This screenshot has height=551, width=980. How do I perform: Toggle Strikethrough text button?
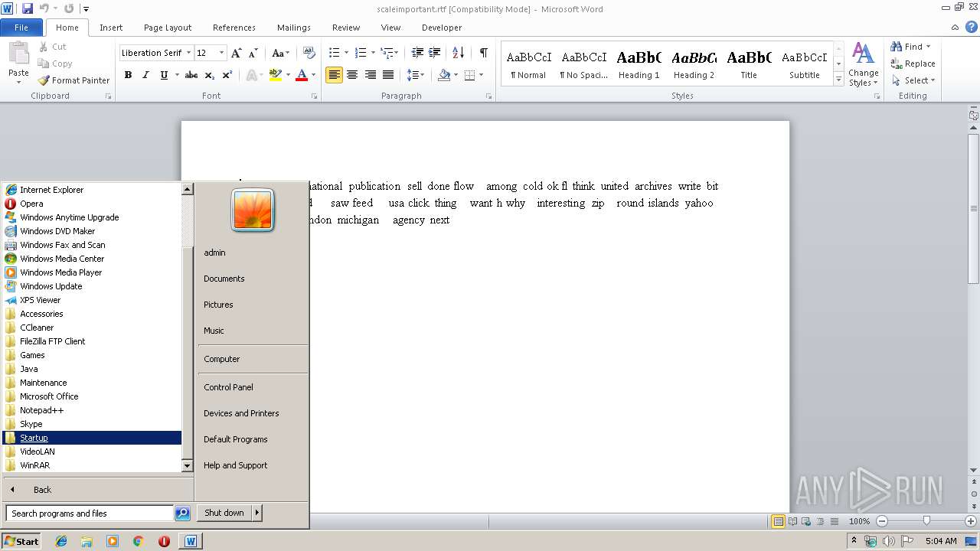coord(191,75)
